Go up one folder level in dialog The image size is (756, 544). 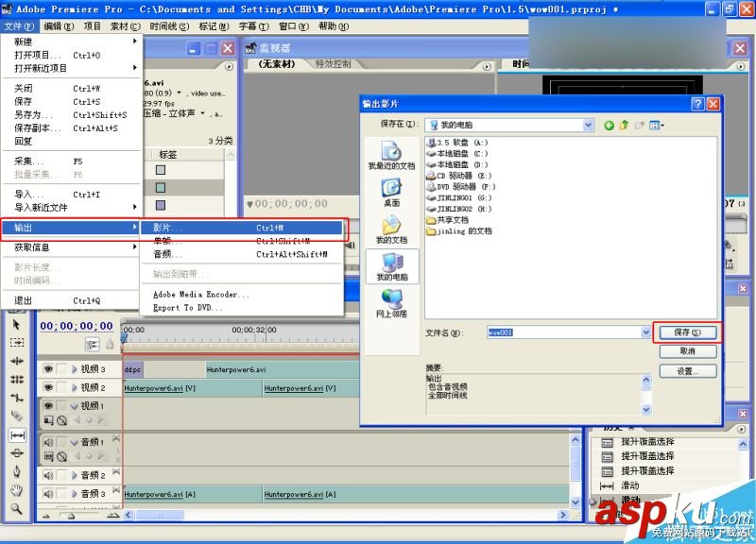click(625, 126)
